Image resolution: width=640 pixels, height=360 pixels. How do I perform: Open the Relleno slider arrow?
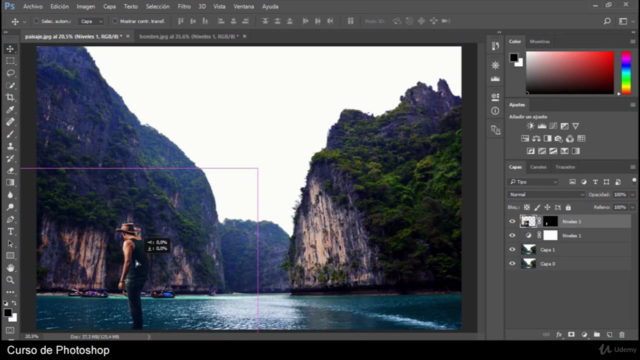tap(633, 207)
